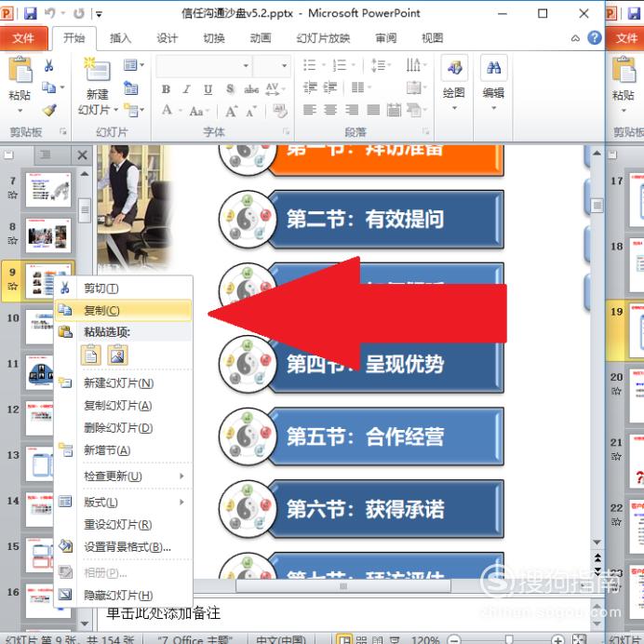This screenshot has height=644, width=644.
Task: Choose Cut (剪切) in context menu
Action: tap(123, 288)
